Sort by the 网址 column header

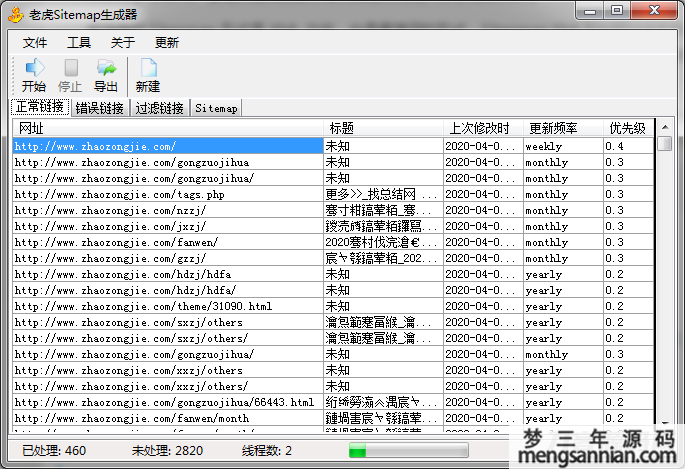coord(168,128)
